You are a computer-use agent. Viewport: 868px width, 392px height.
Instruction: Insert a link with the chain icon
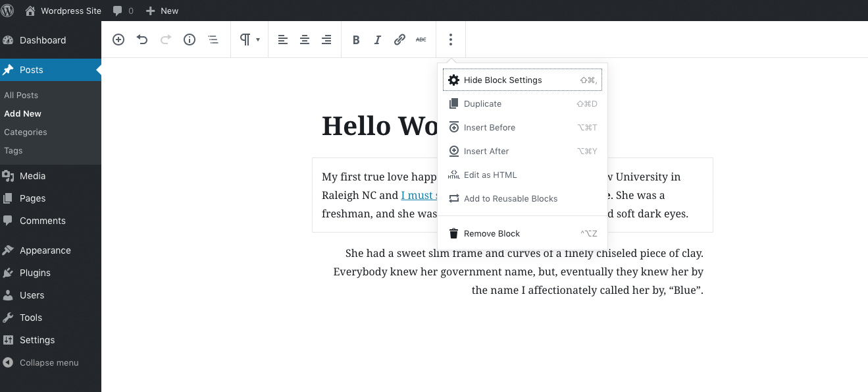(x=399, y=40)
